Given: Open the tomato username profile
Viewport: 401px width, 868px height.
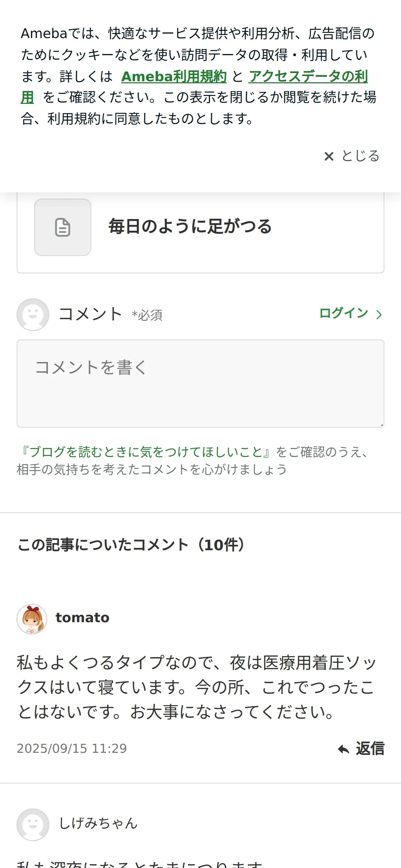Looking at the screenshot, I should click(x=83, y=618).
